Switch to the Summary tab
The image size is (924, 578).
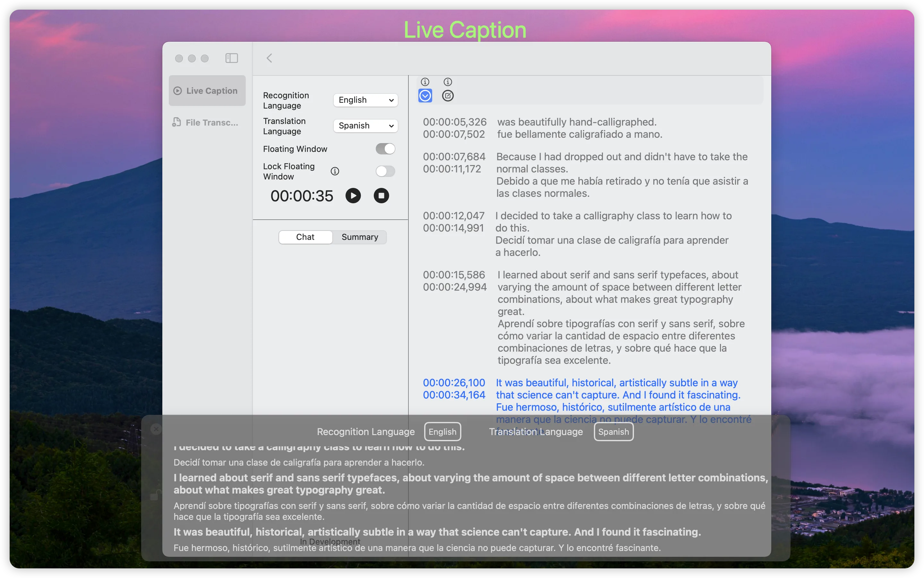click(x=360, y=237)
